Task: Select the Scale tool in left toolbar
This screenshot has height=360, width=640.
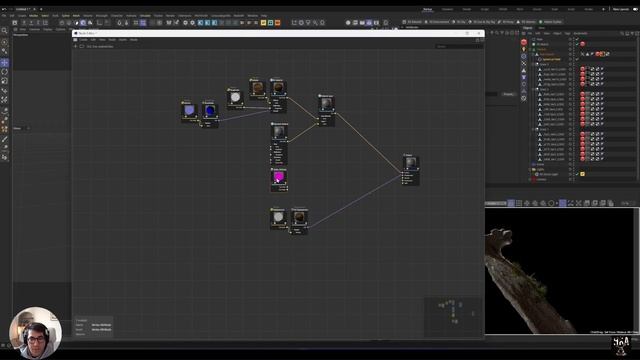Action: pyautogui.click(x=4, y=81)
